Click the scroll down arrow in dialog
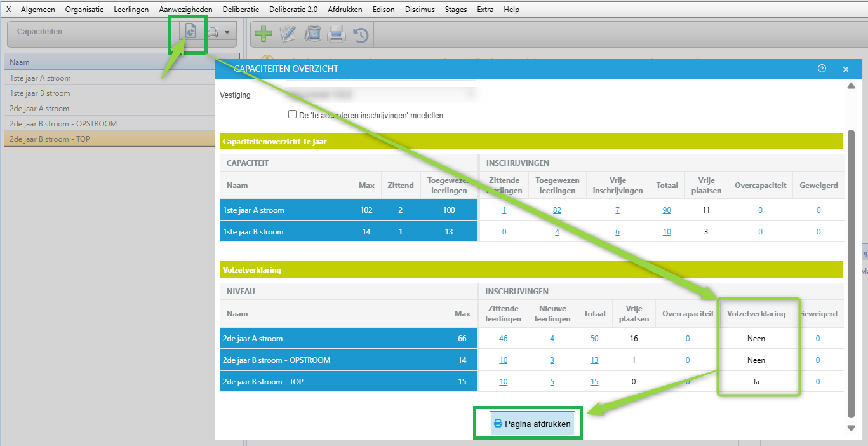 [x=851, y=428]
